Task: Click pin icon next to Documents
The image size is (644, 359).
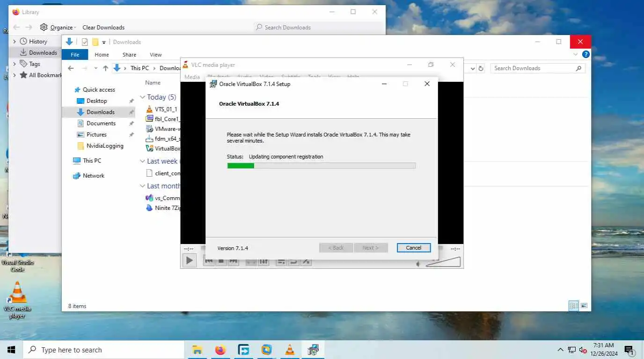Action: (131, 123)
